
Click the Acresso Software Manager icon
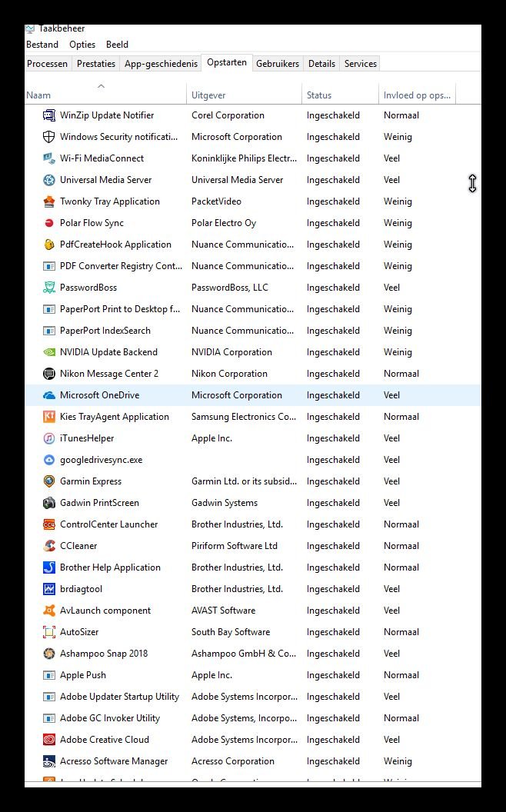point(48,761)
